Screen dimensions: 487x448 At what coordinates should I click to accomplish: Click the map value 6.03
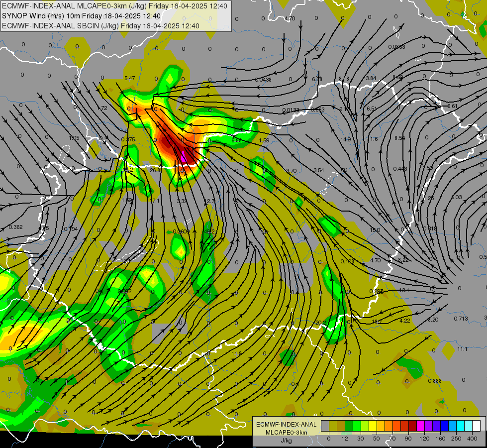(457, 197)
